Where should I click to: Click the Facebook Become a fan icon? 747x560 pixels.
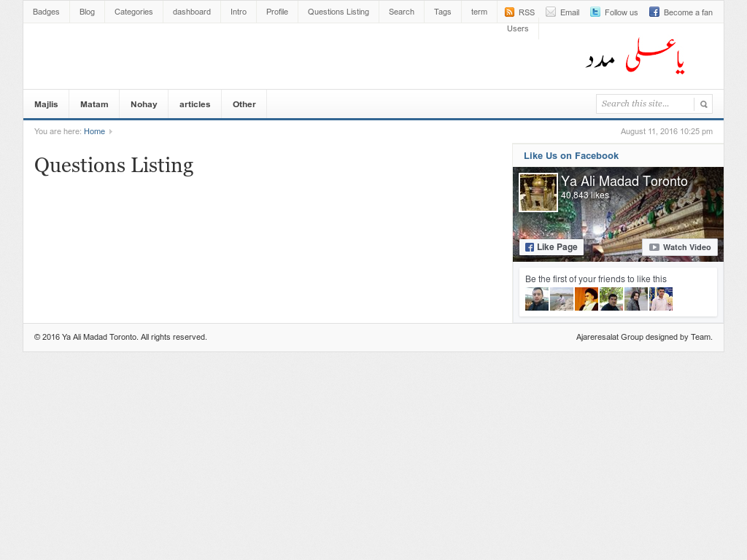click(x=654, y=12)
